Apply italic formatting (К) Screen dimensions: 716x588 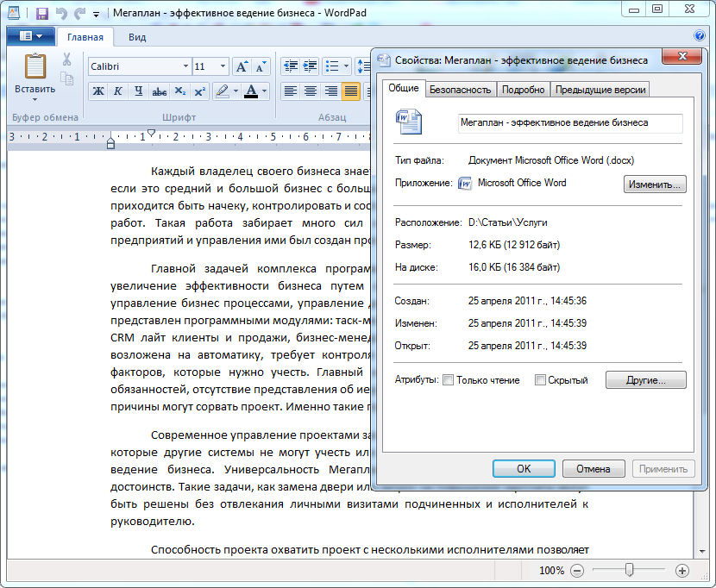(118, 91)
